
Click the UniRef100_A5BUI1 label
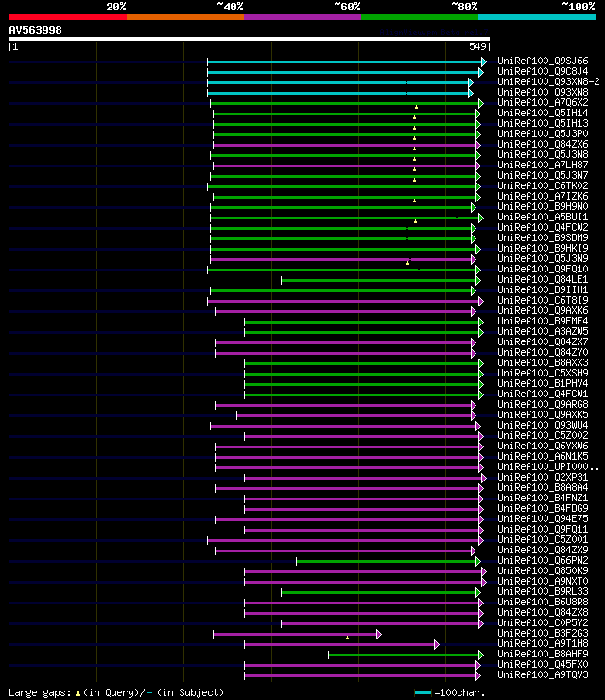[x=543, y=217]
